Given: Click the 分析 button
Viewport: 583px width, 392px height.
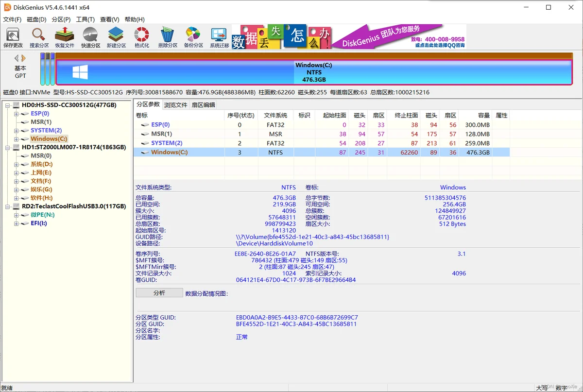Looking at the screenshot, I should click(x=159, y=293).
